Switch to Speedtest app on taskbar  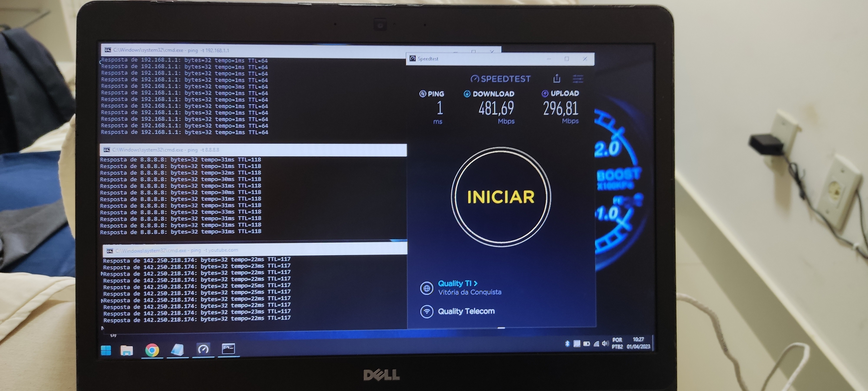pyautogui.click(x=203, y=349)
